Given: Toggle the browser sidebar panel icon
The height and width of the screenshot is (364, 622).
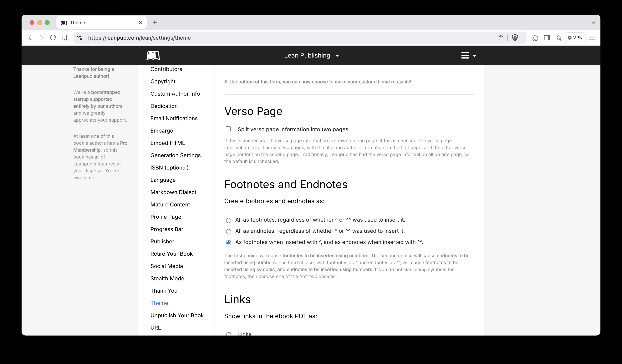Looking at the screenshot, I should [547, 38].
